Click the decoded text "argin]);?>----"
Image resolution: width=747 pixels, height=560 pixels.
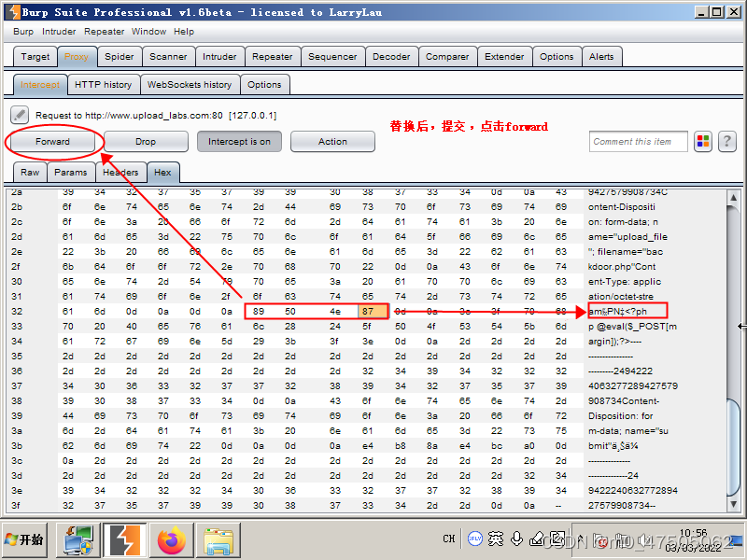(x=614, y=342)
